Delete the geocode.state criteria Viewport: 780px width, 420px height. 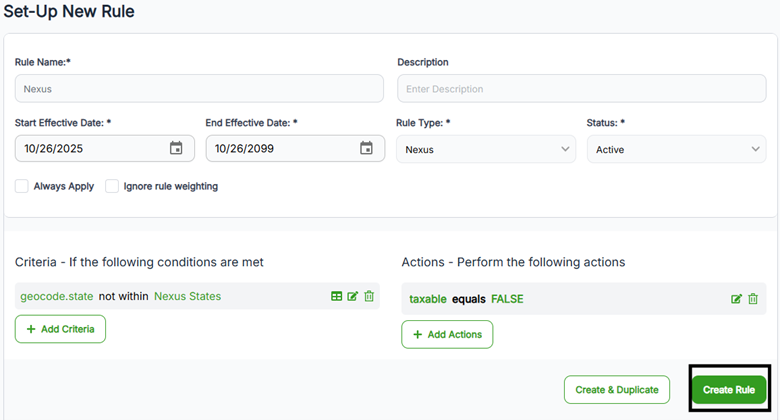[369, 297]
